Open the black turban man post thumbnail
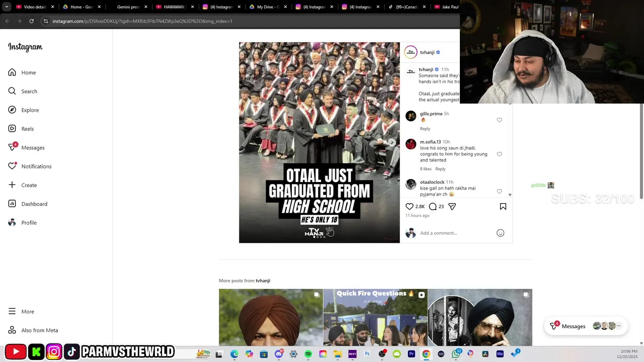The height and width of the screenshot is (362, 644). click(480, 317)
